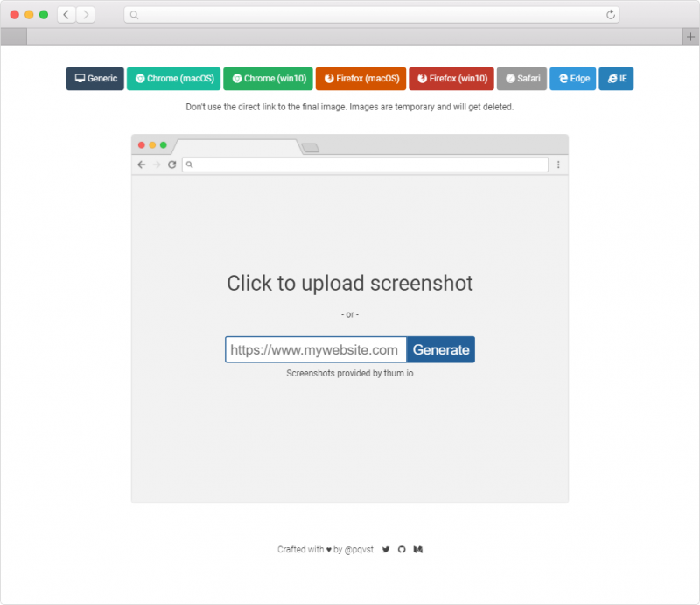Select the Edge browser frame
The height and width of the screenshot is (605, 700).
(x=573, y=79)
